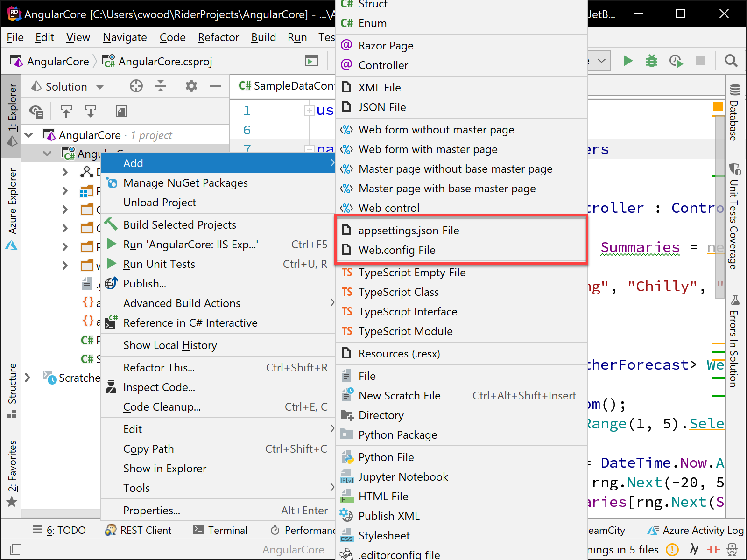Click the green Run button in toolbar
747x560 pixels.
[628, 61]
